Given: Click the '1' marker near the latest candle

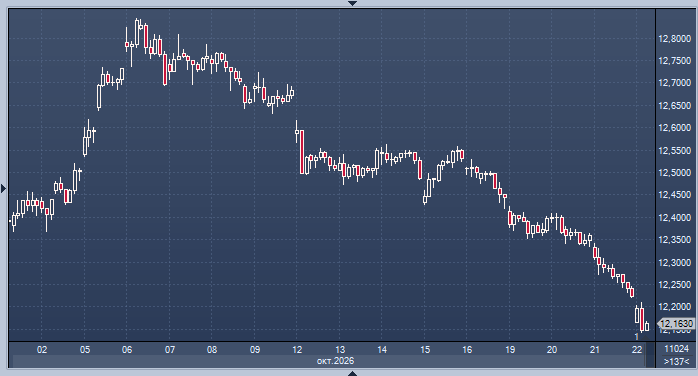Looking at the screenshot, I should click(x=637, y=337).
